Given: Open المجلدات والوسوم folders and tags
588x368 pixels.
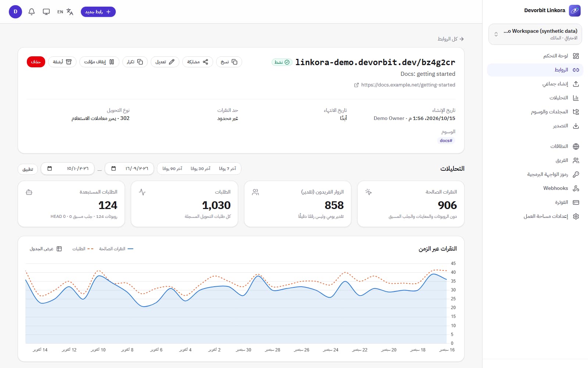Looking at the screenshot, I should [535, 112].
